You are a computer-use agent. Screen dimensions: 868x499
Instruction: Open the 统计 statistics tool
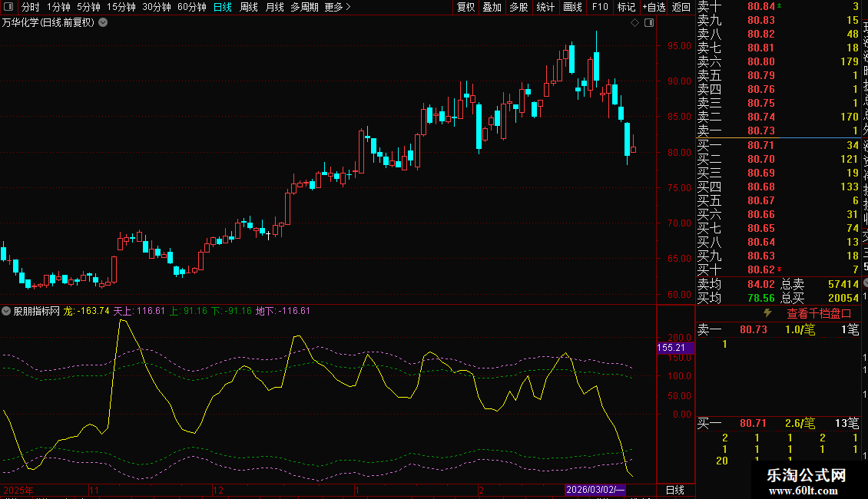coord(545,7)
